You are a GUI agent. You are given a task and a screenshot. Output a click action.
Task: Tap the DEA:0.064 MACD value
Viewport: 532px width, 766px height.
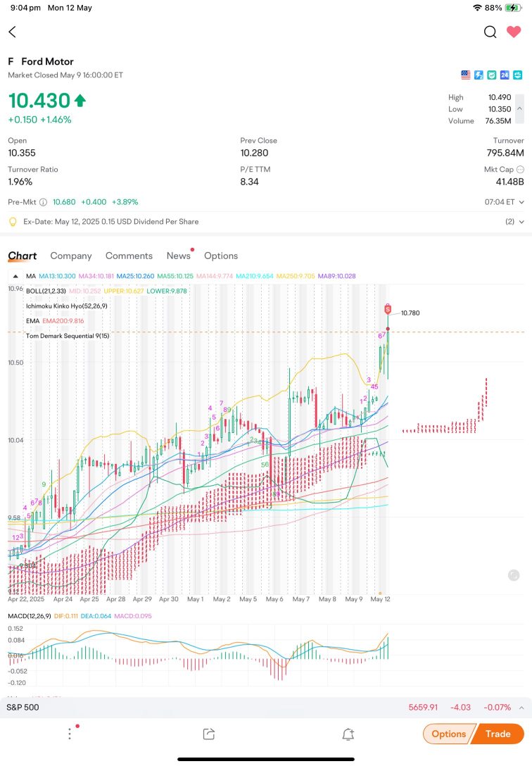click(96, 616)
